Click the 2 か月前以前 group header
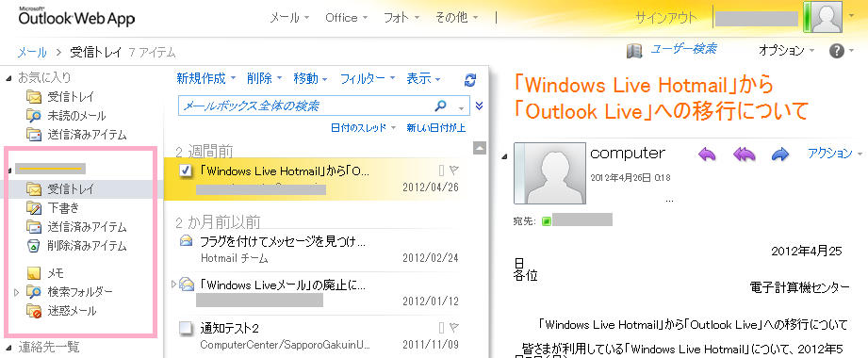The height and width of the screenshot is (358, 868). pyautogui.click(x=218, y=222)
